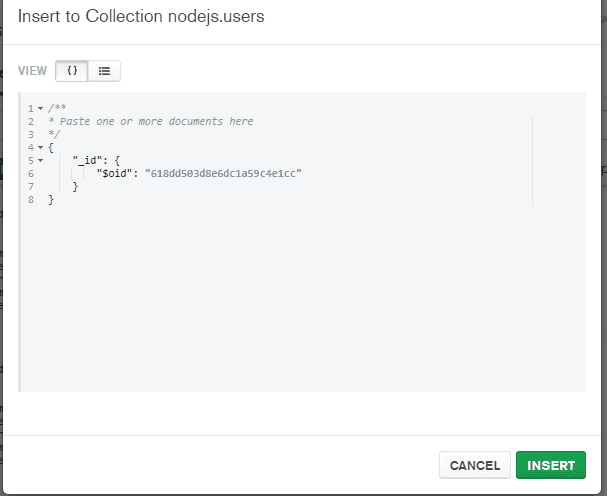Select line number 8 in the gutter
This screenshot has width=607, height=496.
point(32,200)
